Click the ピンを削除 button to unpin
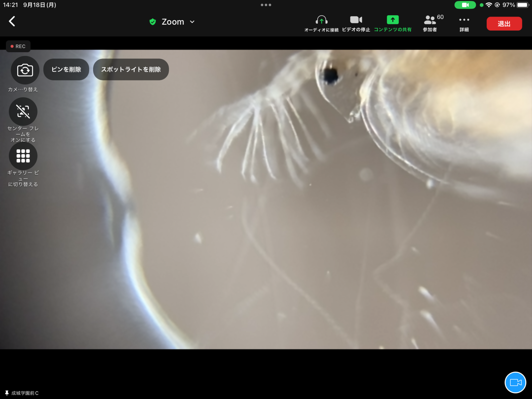532x399 pixels. point(66,69)
